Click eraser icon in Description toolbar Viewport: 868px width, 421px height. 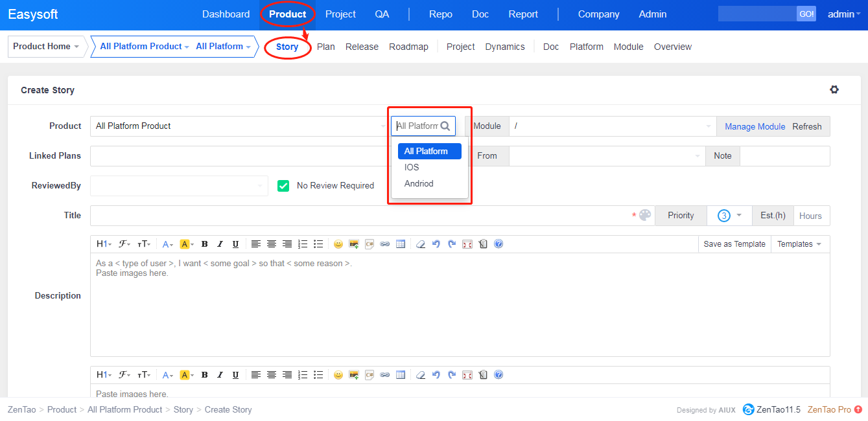pyautogui.click(x=420, y=244)
